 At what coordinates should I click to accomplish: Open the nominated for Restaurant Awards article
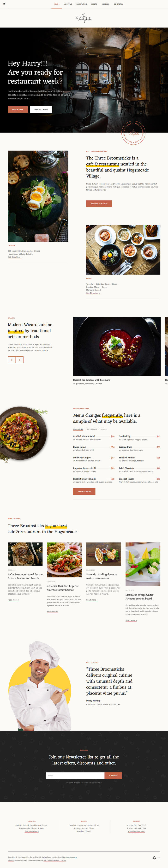pyautogui.click(x=25, y=576)
